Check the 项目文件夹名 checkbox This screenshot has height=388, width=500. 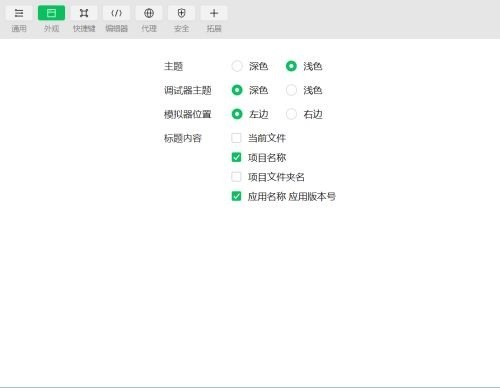236,177
